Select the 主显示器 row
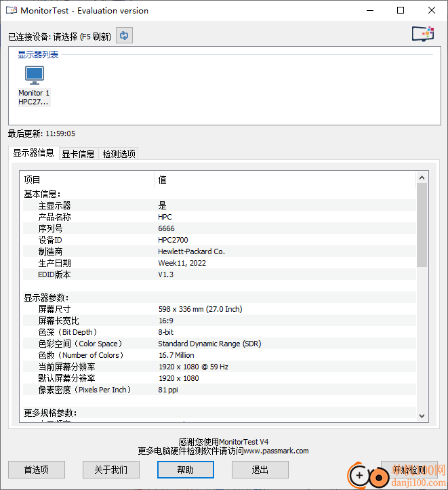 tap(220, 205)
